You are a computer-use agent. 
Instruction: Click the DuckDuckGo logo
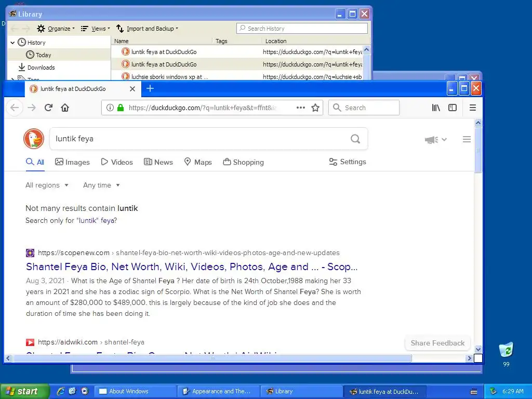click(34, 139)
